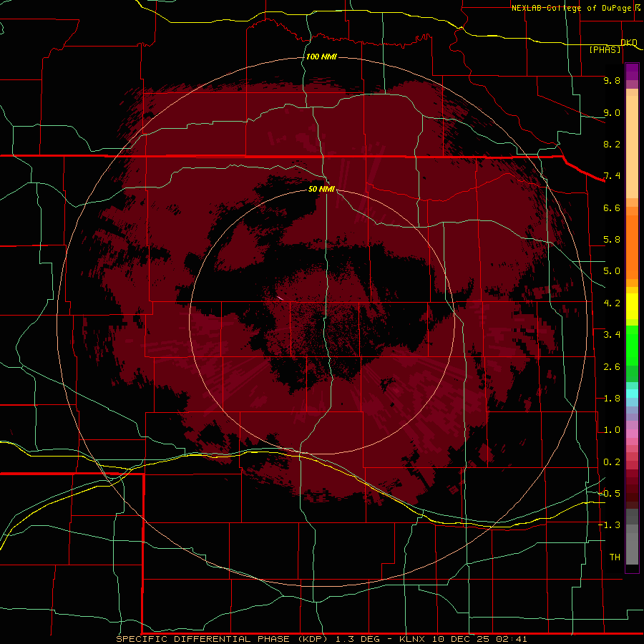644x644 pixels.
Task: Click the -0.5 legend scale value
Action: coord(609,494)
